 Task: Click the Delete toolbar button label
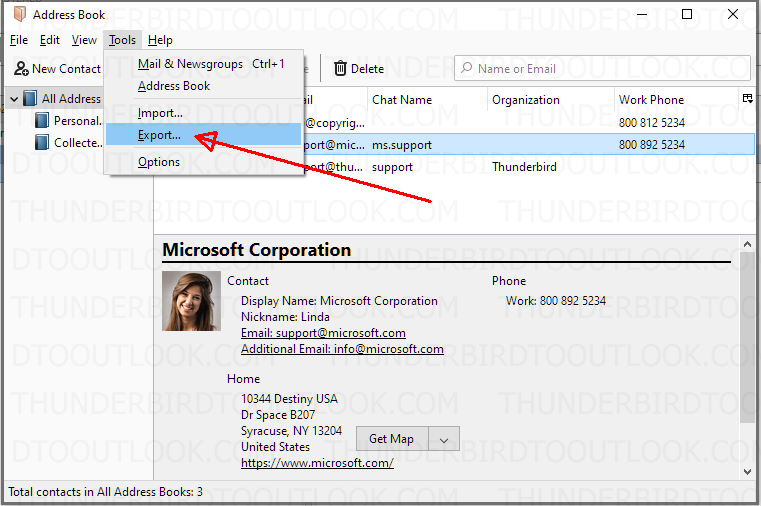point(367,69)
